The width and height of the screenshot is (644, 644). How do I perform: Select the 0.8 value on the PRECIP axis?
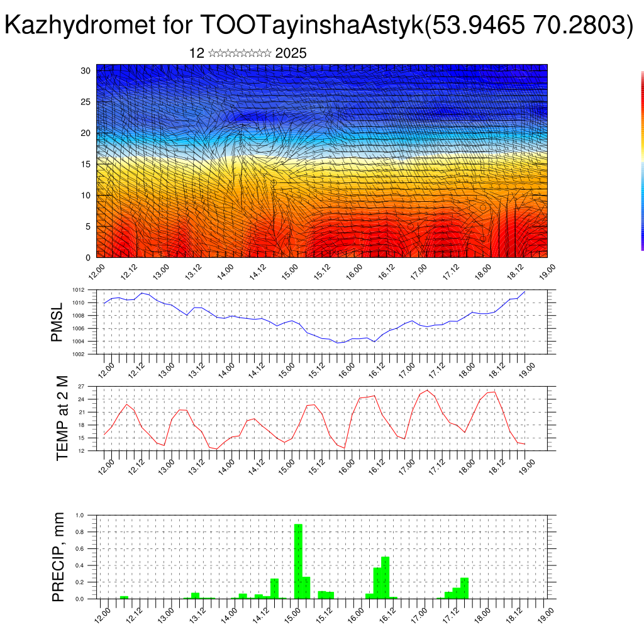click(80, 532)
